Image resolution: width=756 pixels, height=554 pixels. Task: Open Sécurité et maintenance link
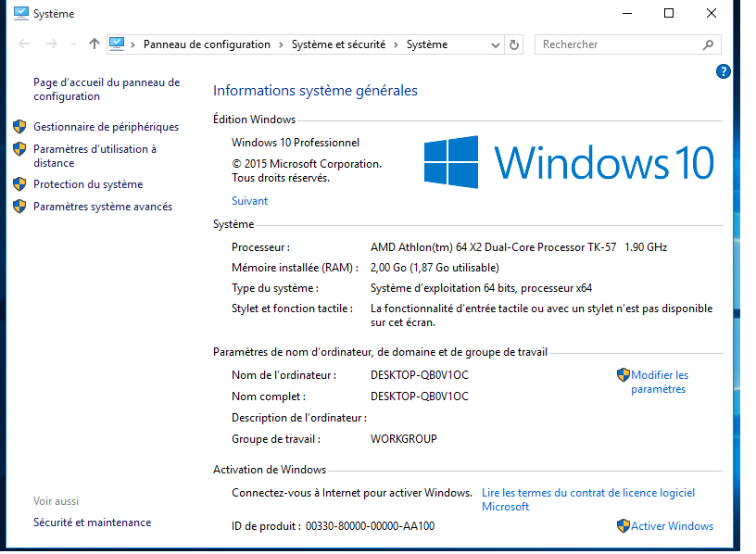pos(92,523)
